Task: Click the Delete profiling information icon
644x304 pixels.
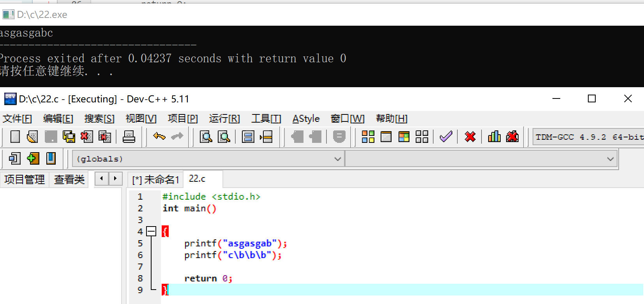Action: pyautogui.click(x=512, y=137)
